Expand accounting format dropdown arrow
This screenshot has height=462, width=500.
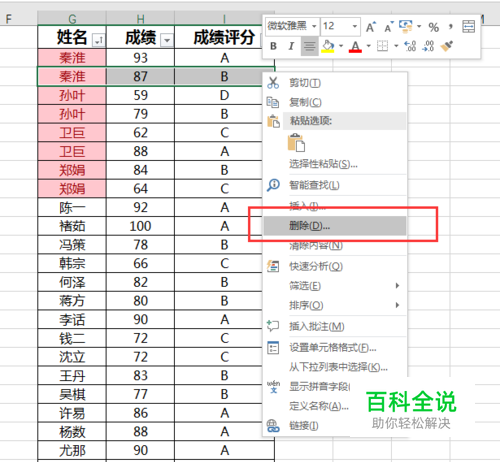click(x=419, y=26)
